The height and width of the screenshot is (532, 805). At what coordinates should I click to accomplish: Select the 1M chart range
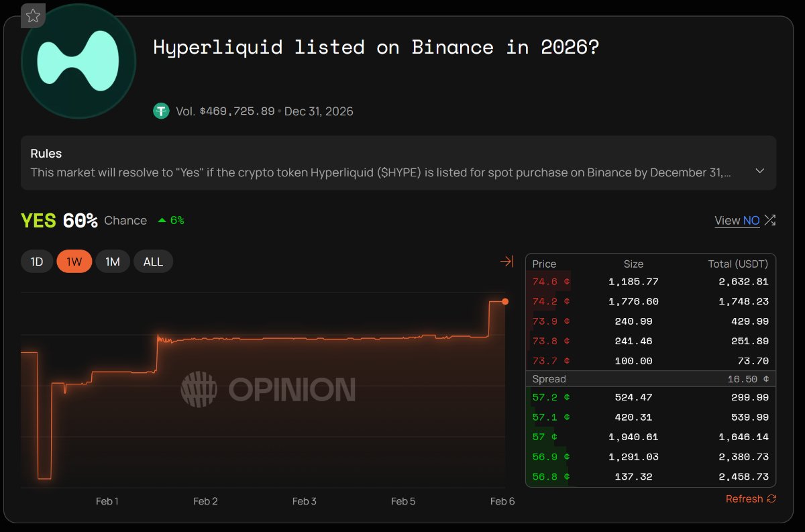tap(113, 262)
